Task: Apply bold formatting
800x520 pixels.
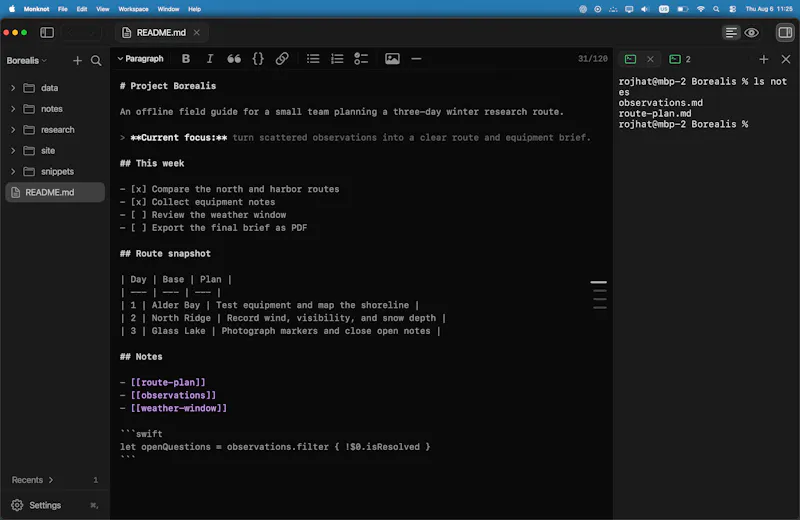Action: point(186,59)
